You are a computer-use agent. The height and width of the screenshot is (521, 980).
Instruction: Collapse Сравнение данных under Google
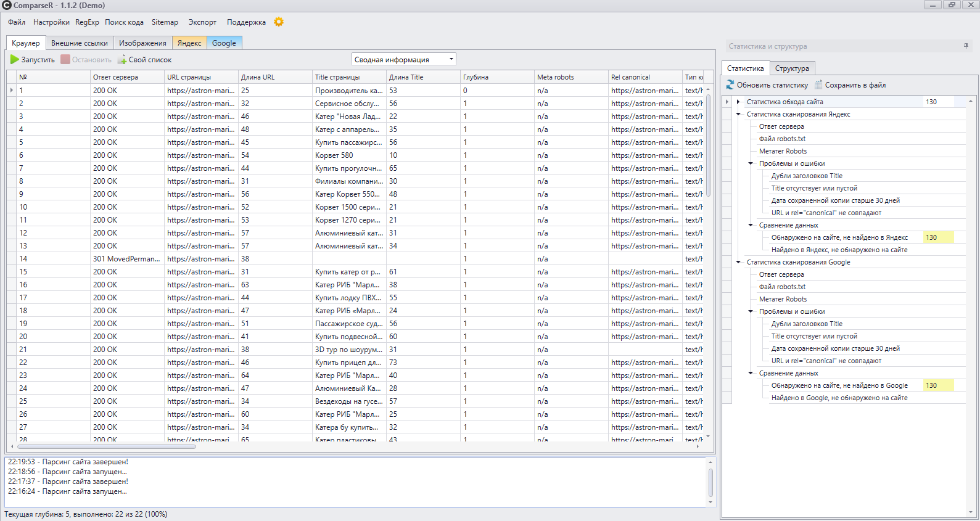coord(751,373)
